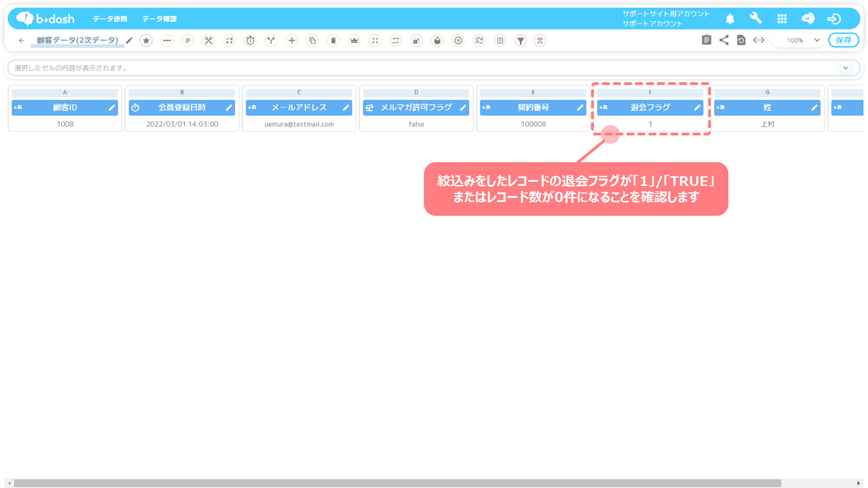Open the notifications bell
The image size is (868, 488).
[730, 19]
